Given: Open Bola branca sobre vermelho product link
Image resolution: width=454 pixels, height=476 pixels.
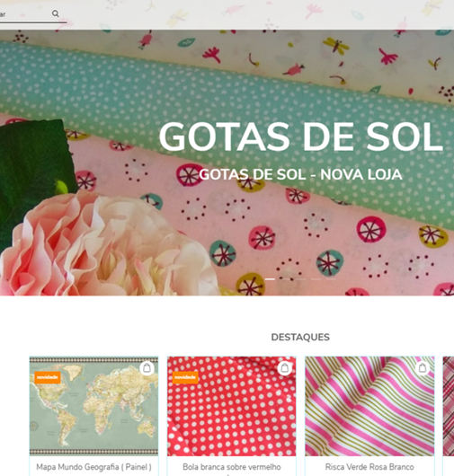Looking at the screenshot, I should coord(232,467).
